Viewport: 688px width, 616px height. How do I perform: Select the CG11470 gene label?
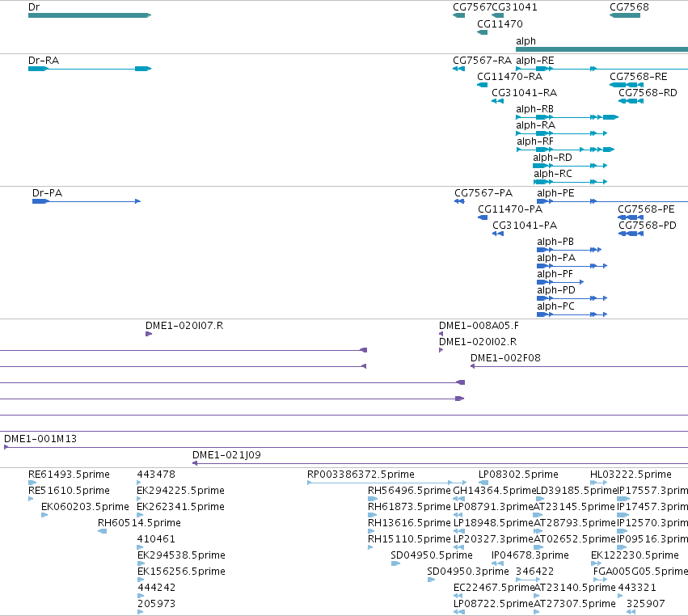pyautogui.click(x=500, y=23)
